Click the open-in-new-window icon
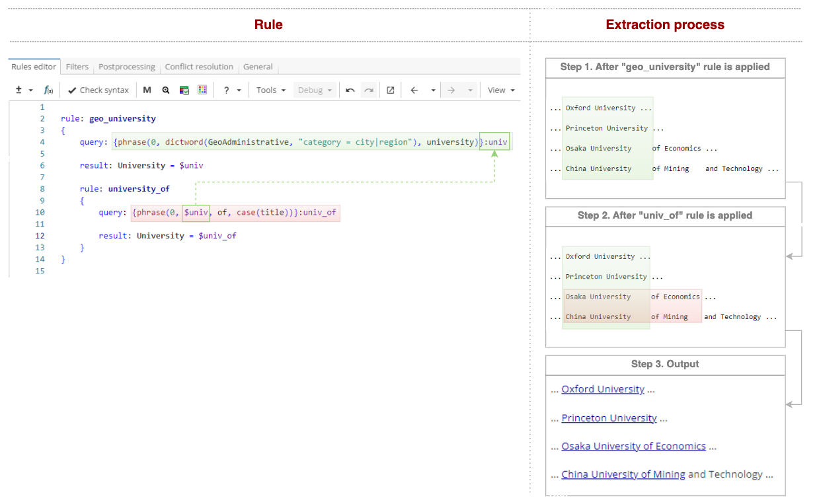The height and width of the screenshot is (504, 819). tap(390, 90)
